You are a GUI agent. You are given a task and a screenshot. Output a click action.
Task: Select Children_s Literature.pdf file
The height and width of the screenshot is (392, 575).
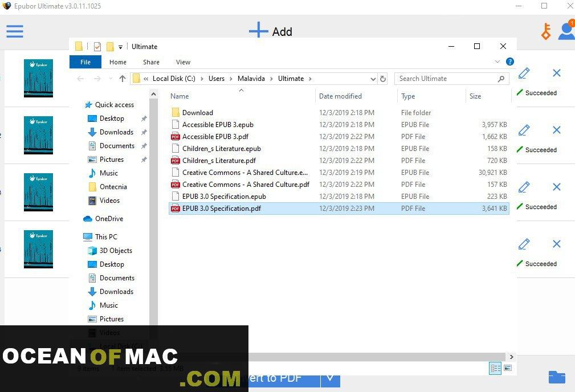coord(339,161)
